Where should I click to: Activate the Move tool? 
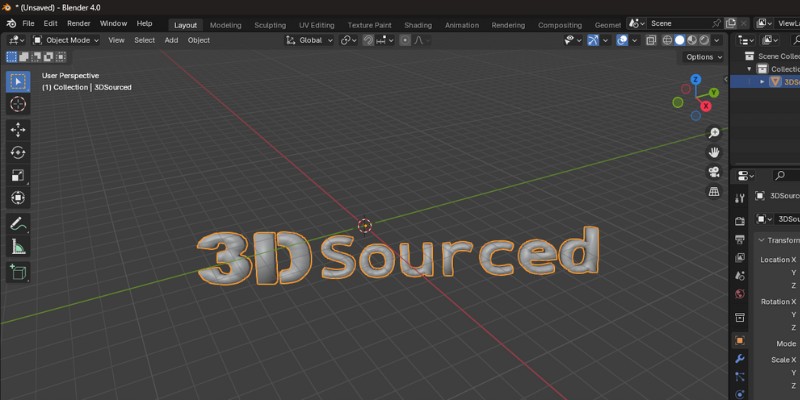click(18, 130)
